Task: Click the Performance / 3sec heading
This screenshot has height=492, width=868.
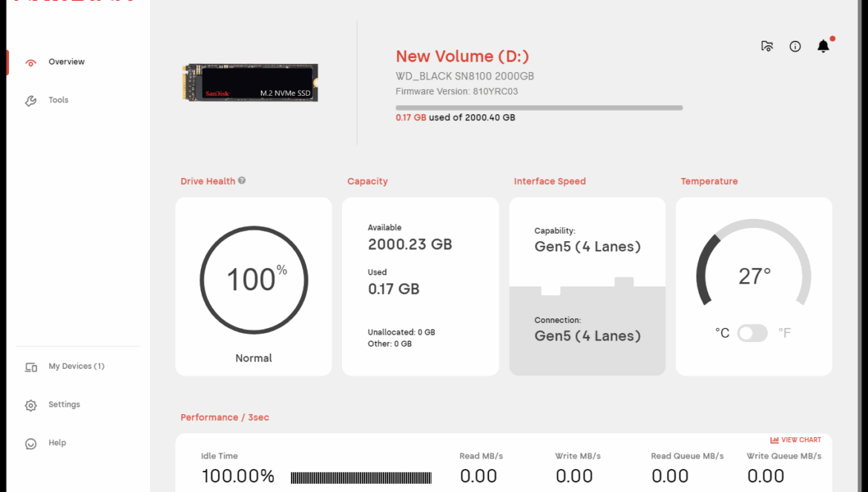Action: pos(225,417)
